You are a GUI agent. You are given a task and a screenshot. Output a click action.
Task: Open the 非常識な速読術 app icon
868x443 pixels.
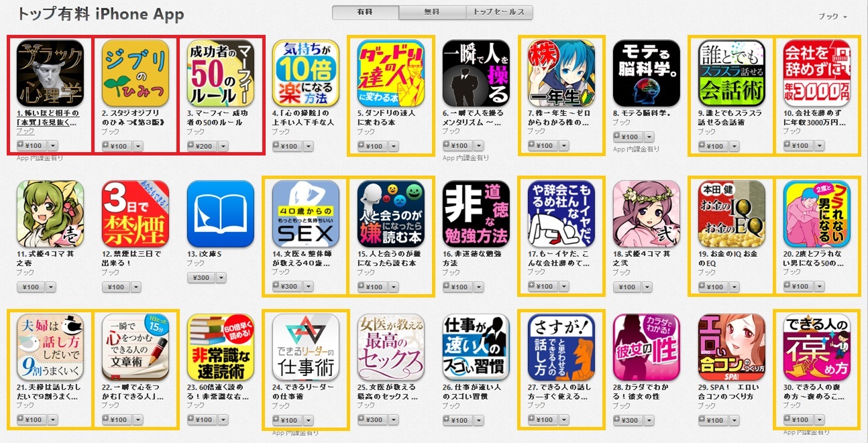(x=221, y=346)
